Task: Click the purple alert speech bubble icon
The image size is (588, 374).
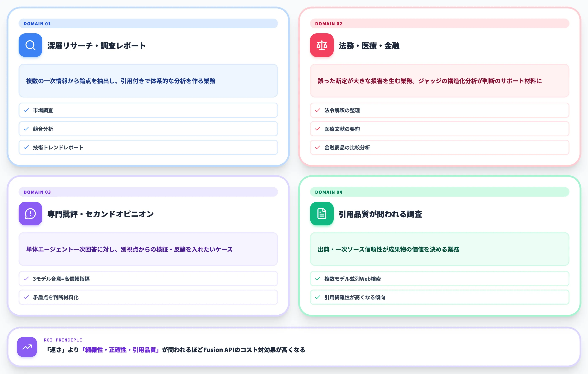Action: pos(30,213)
